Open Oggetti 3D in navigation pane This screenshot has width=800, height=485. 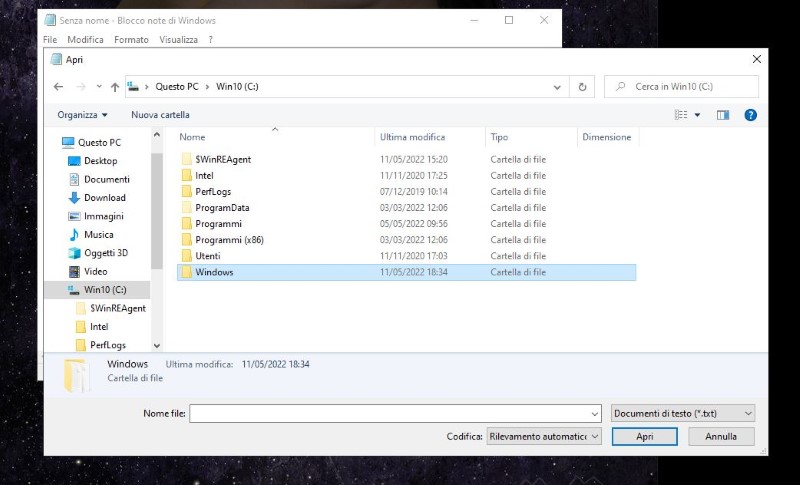(x=105, y=253)
